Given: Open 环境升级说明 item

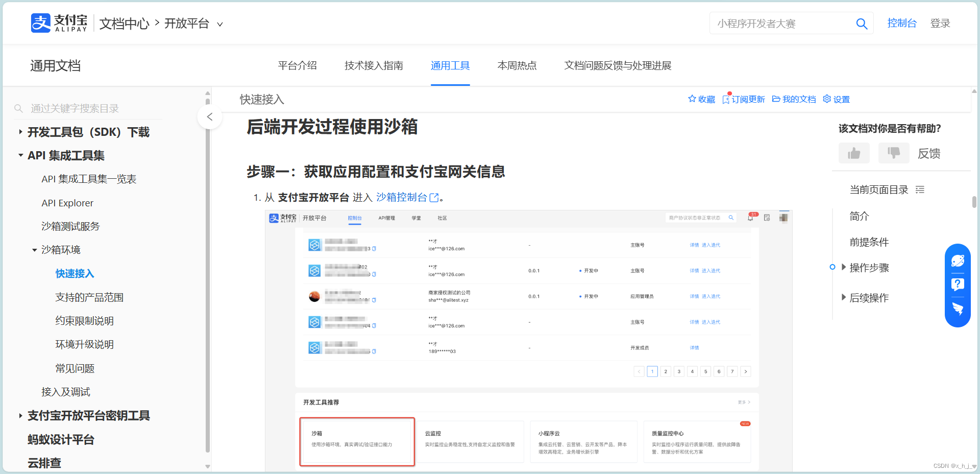Looking at the screenshot, I should [x=84, y=344].
